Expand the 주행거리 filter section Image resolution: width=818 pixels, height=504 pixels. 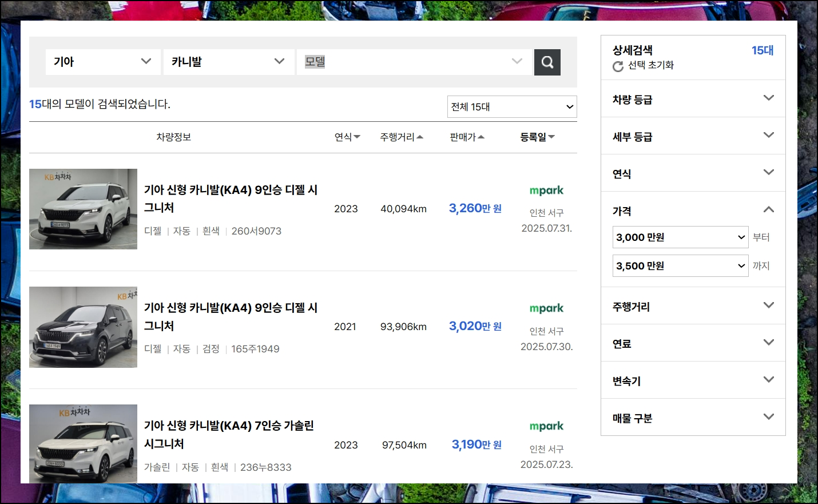pos(693,306)
